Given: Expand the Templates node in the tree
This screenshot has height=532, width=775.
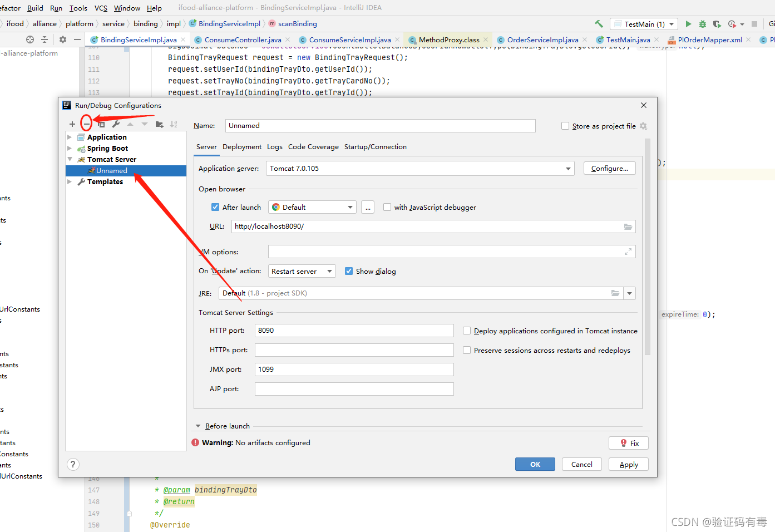Looking at the screenshot, I should [x=70, y=181].
